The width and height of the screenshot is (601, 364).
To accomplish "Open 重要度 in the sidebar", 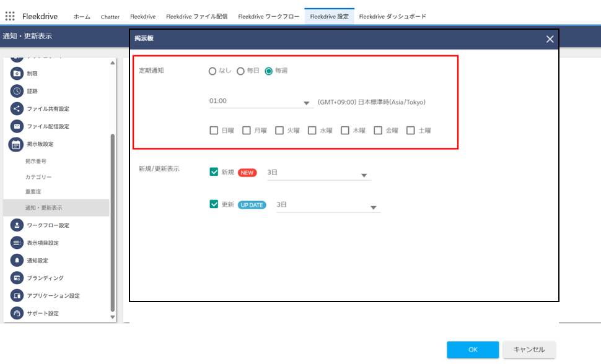I will (x=33, y=191).
